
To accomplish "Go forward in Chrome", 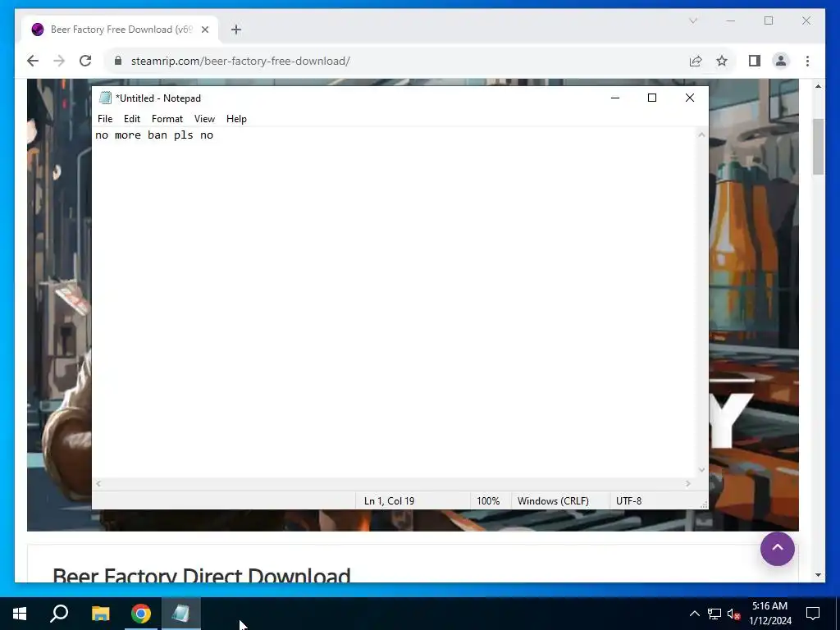I will pos(59,61).
